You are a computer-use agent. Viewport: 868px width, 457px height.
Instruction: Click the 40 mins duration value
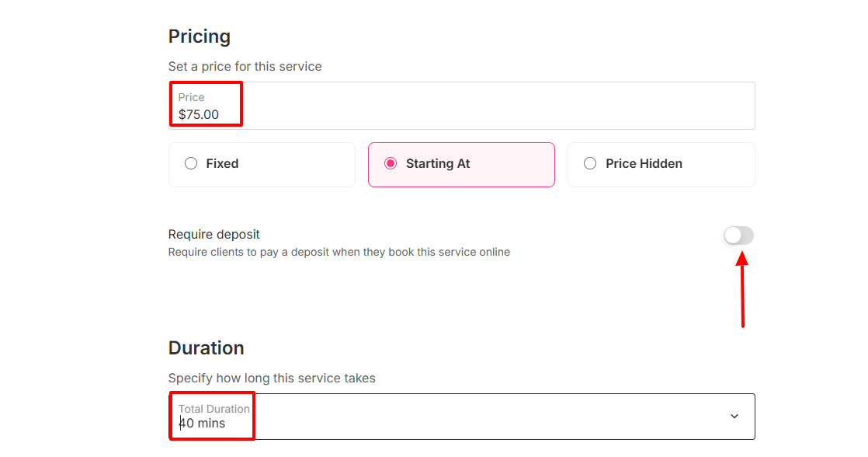[202, 424]
